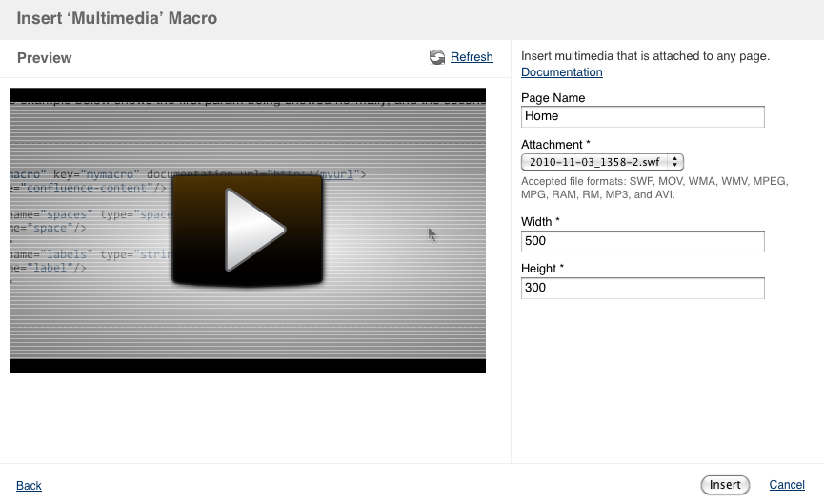824x504 pixels.
Task: Click the black bar below the video
Action: (x=248, y=366)
